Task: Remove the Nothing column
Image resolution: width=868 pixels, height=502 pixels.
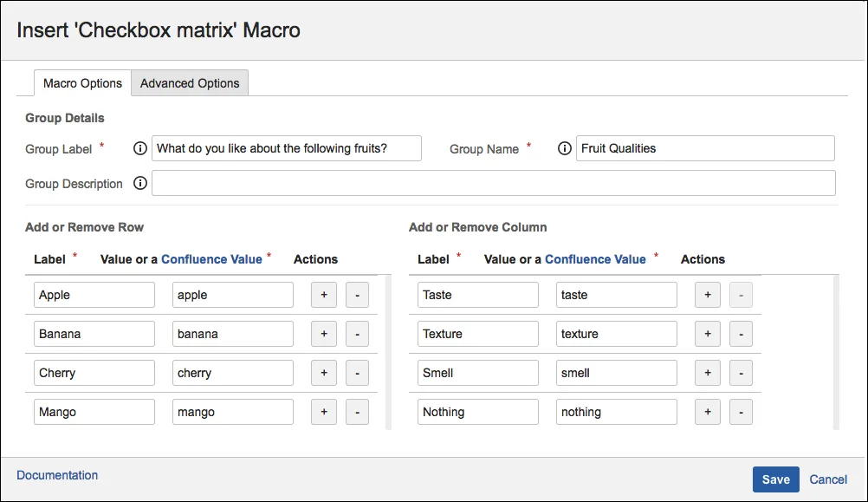Action: coord(741,412)
